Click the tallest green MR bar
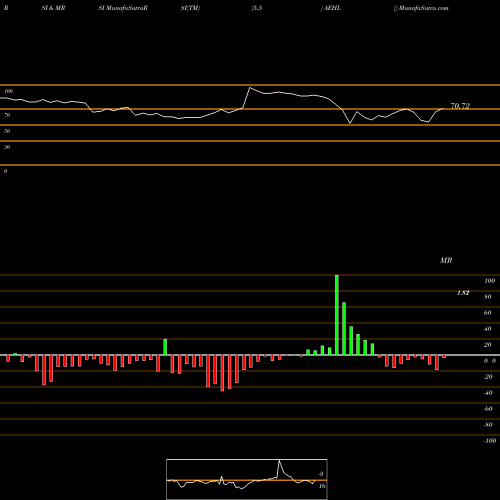 [x=337, y=315]
